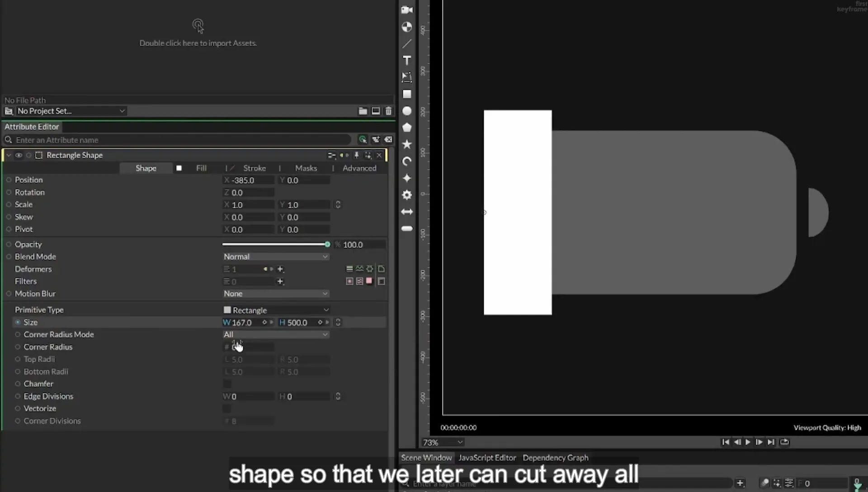Click the play button in viewport

[x=748, y=442]
